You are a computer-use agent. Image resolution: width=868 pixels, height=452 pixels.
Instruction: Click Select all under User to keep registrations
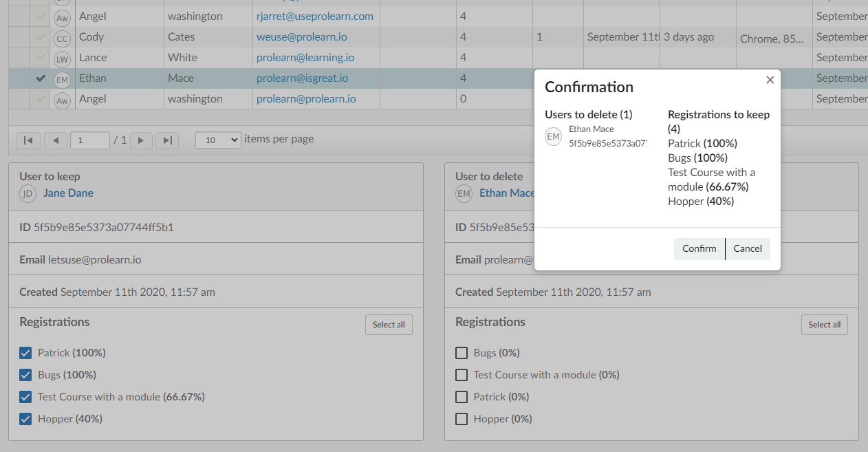tap(389, 324)
